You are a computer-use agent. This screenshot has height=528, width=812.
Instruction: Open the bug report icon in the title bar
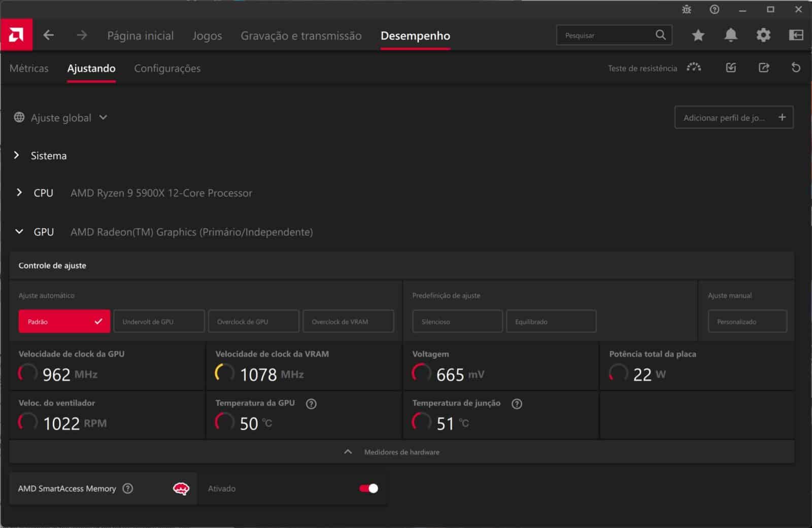coord(687,9)
